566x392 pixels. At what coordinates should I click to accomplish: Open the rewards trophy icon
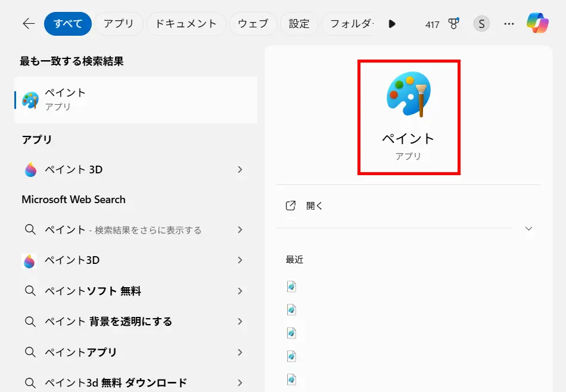pos(453,24)
